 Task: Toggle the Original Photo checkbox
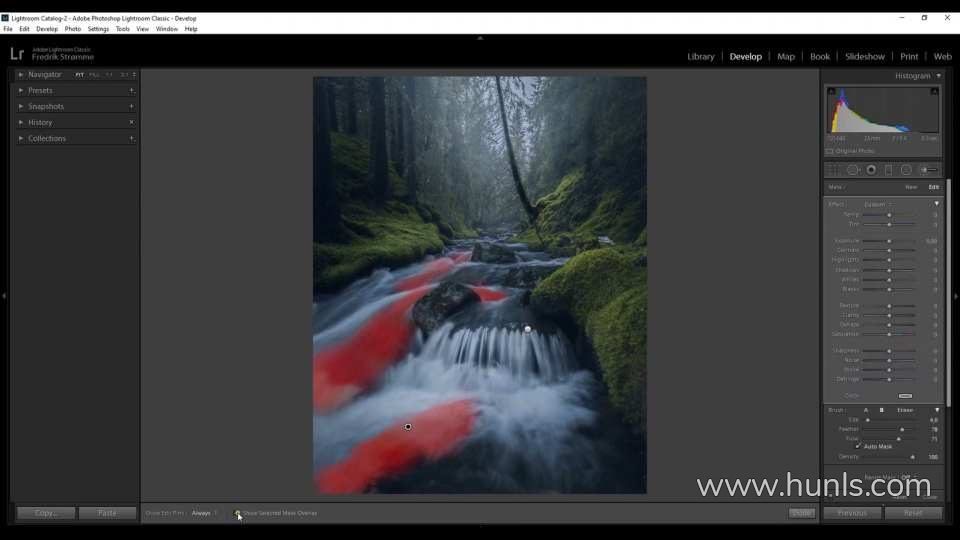point(830,151)
